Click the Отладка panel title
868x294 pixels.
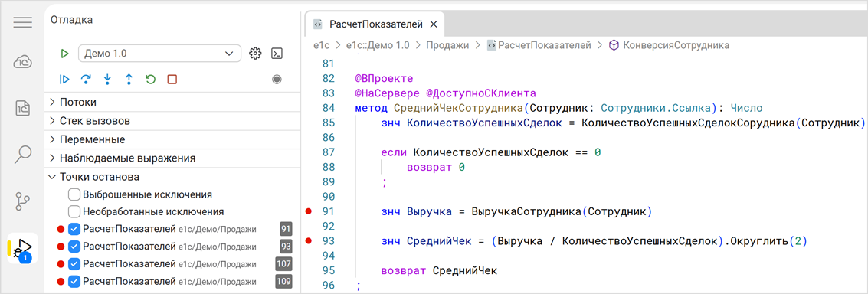tap(71, 20)
